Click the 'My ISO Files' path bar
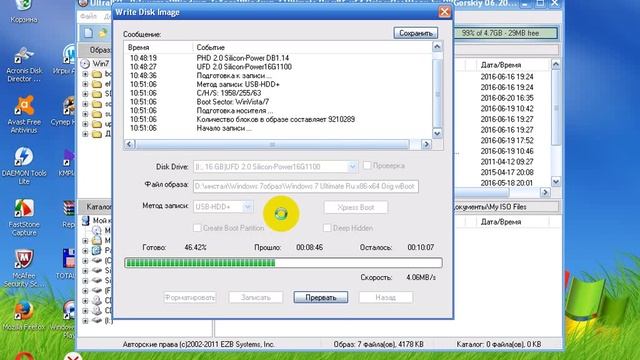Image resolution: width=640 pixels, height=360 pixels. tap(506, 207)
